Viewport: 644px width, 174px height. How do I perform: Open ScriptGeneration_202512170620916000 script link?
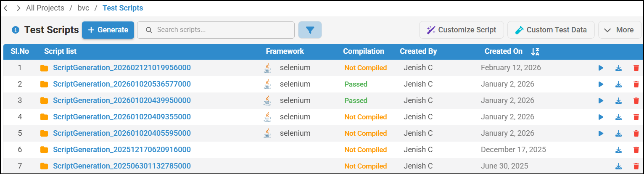pyautogui.click(x=122, y=150)
